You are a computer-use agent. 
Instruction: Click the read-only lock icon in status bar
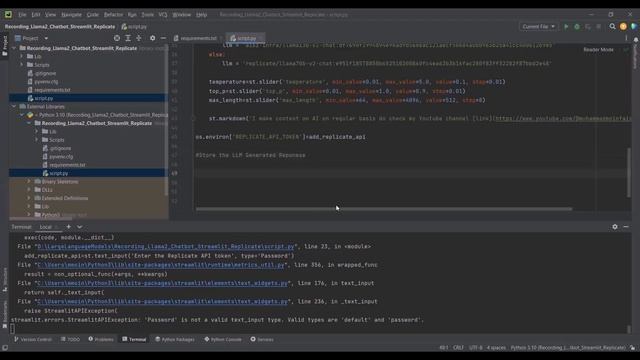click(x=632, y=348)
